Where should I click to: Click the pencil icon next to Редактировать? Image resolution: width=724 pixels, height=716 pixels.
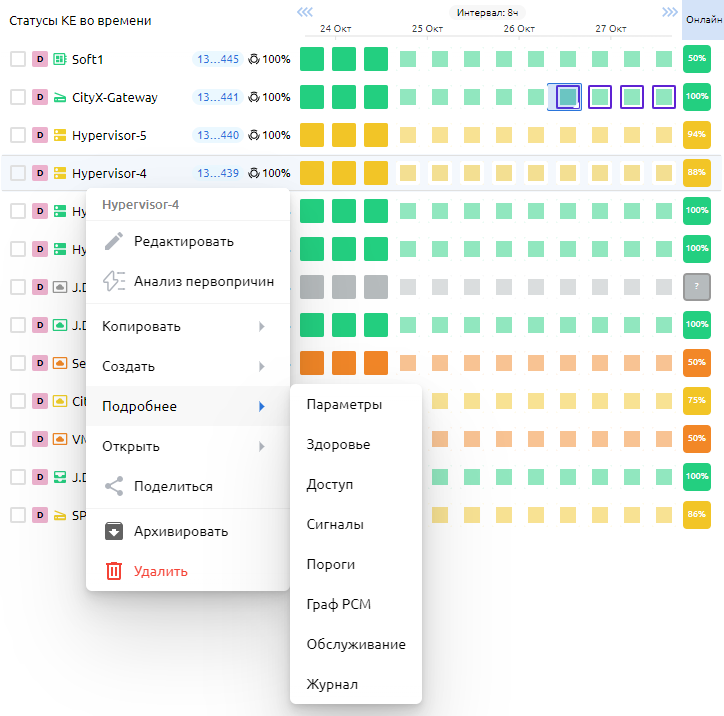(x=114, y=241)
